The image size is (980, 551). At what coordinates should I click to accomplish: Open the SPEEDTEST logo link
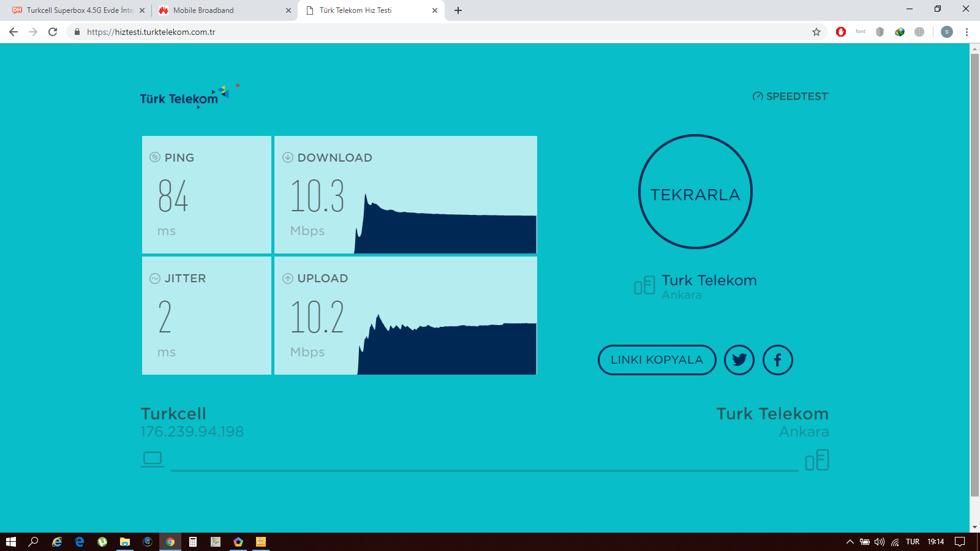[790, 96]
